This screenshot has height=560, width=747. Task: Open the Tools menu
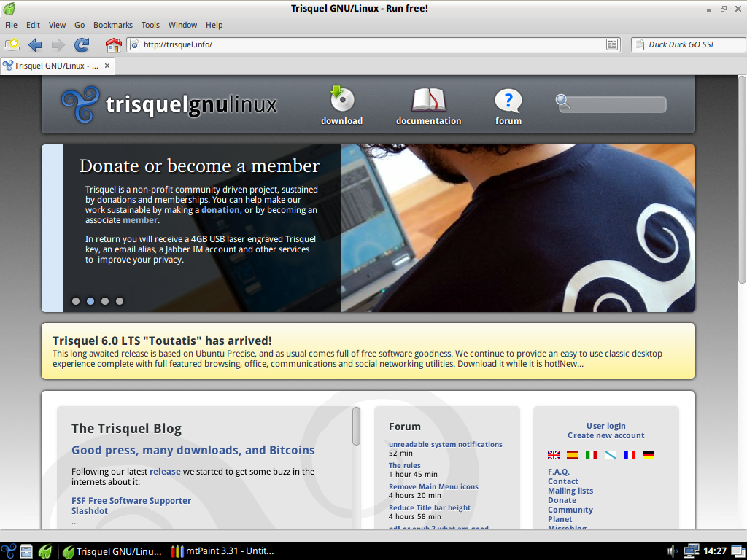[150, 25]
